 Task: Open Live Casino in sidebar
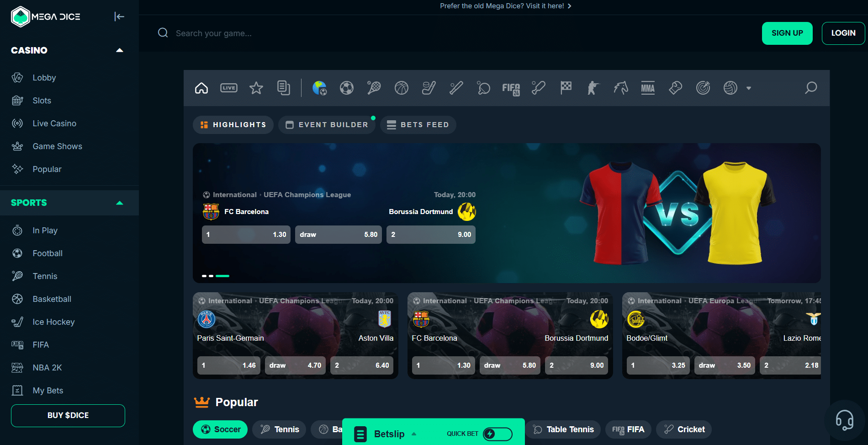pyautogui.click(x=54, y=123)
